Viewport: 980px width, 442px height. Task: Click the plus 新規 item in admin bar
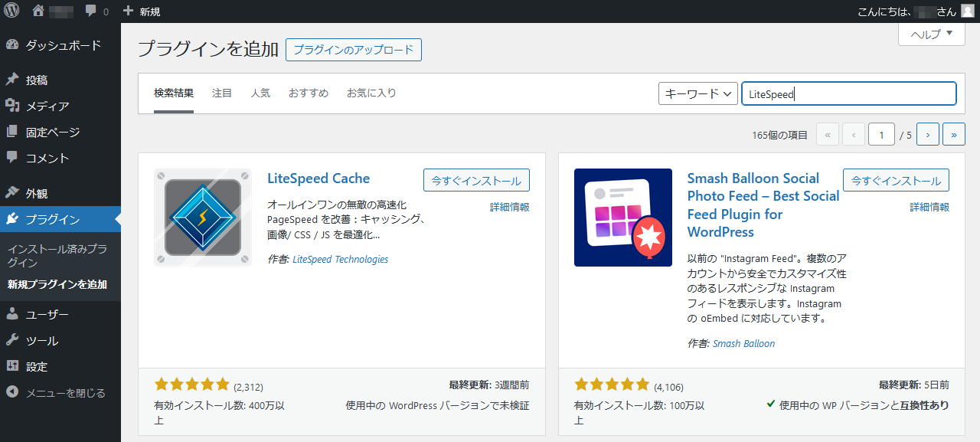click(x=142, y=11)
